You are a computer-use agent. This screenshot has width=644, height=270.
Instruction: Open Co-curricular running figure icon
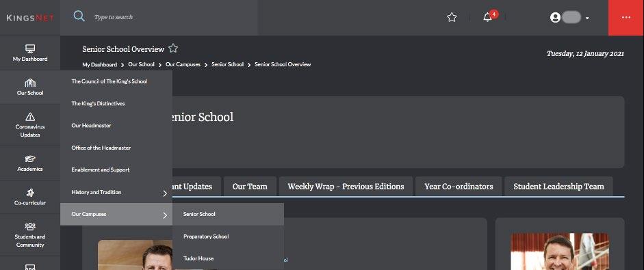30,193
